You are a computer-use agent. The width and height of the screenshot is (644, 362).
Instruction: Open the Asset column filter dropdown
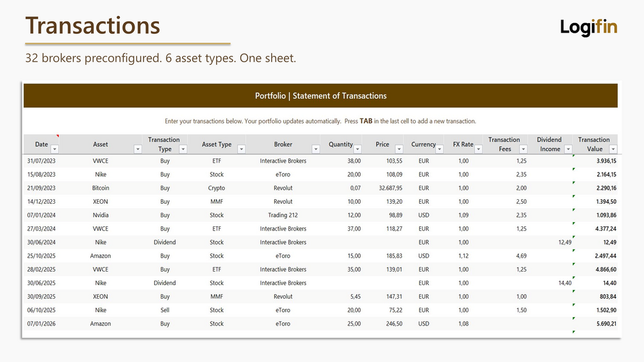(138, 149)
